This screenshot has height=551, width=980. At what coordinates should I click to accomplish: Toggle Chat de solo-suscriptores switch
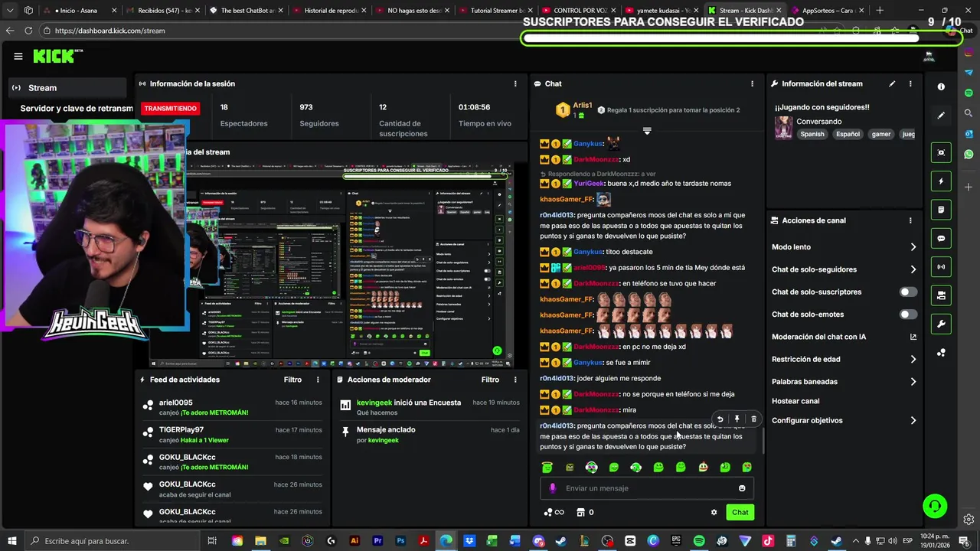pos(908,292)
